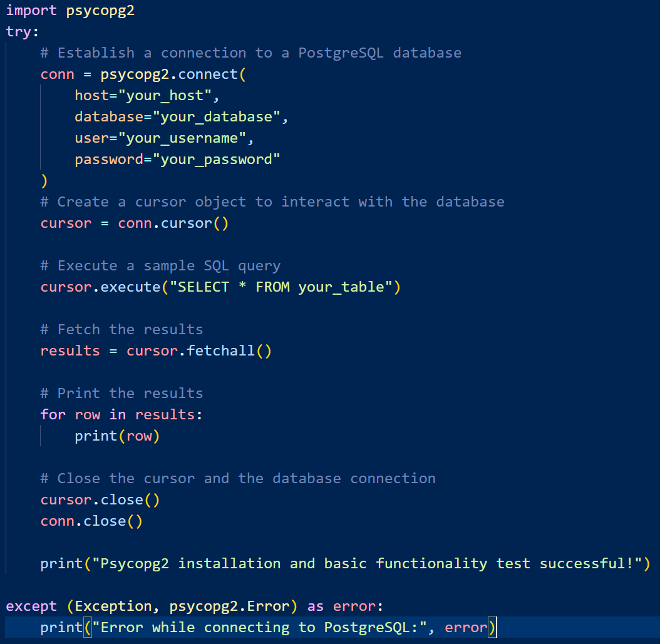Click the "your_username" string value
The width and height of the screenshot is (660, 644).
pos(186,138)
